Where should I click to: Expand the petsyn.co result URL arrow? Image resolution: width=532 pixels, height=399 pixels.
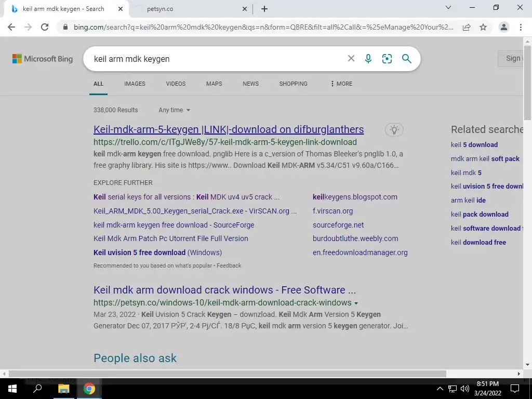click(356, 303)
